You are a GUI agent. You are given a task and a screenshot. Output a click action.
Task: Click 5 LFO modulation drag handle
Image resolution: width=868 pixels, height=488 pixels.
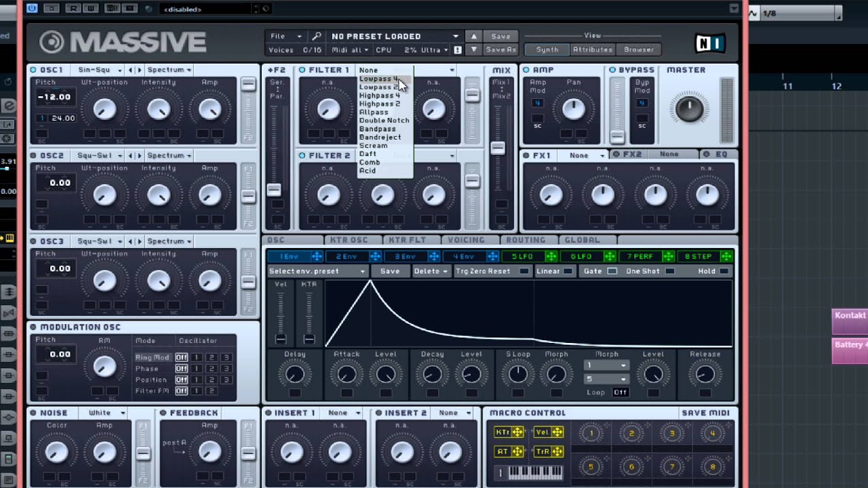point(551,256)
